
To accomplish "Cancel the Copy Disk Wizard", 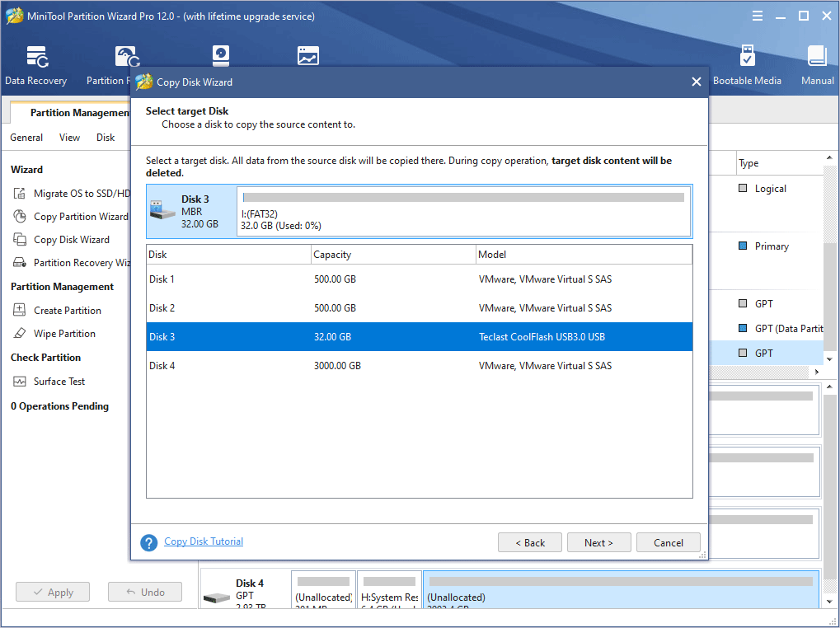I will pos(668,542).
